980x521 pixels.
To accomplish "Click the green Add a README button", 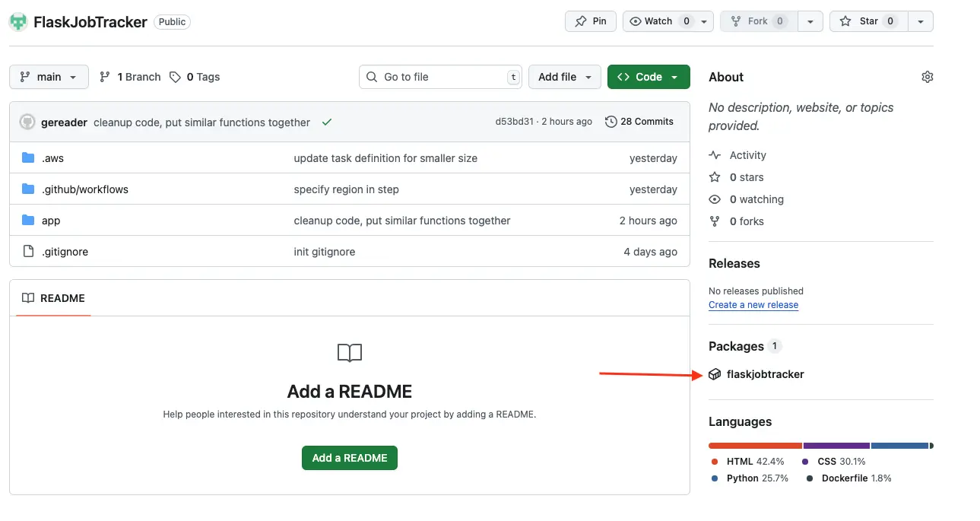I will point(349,458).
